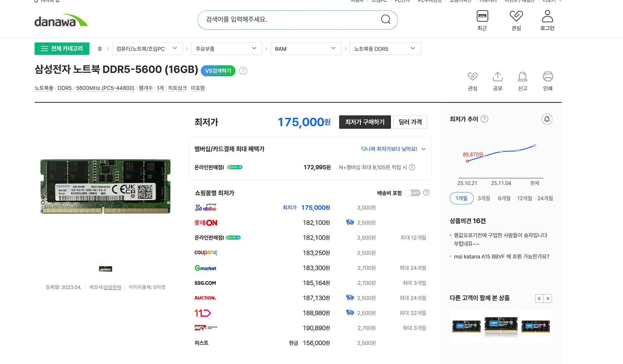Click the share upload icon
This screenshot has height=364, width=623.
click(x=497, y=77)
